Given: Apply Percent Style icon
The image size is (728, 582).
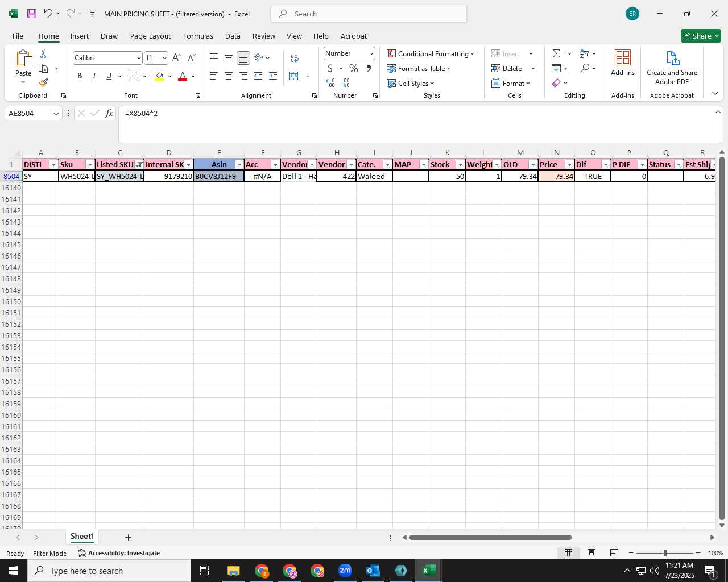Looking at the screenshot, I should coord(354,68).
